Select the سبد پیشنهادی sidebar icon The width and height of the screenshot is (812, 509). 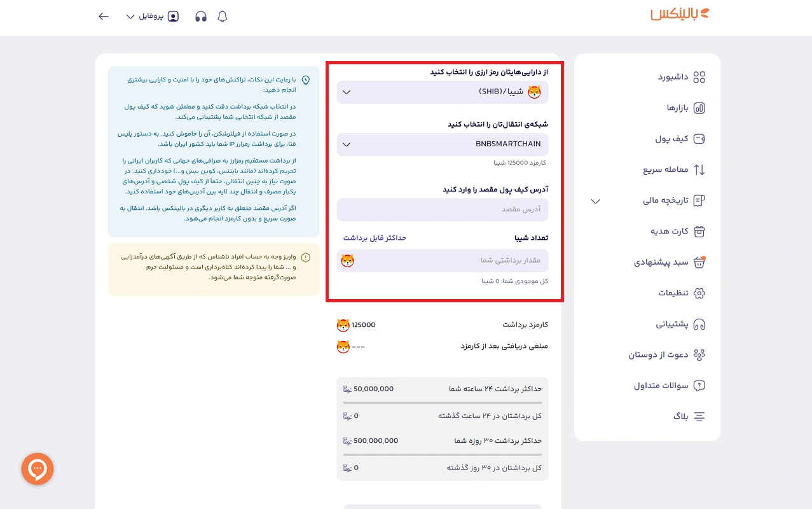(x=698, y=262)
